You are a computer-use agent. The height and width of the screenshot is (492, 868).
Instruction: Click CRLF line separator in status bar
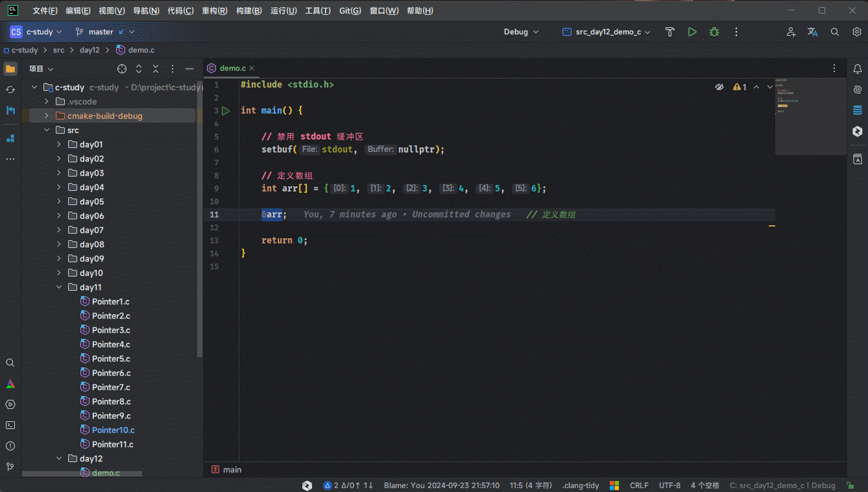(x=638, y=486)
